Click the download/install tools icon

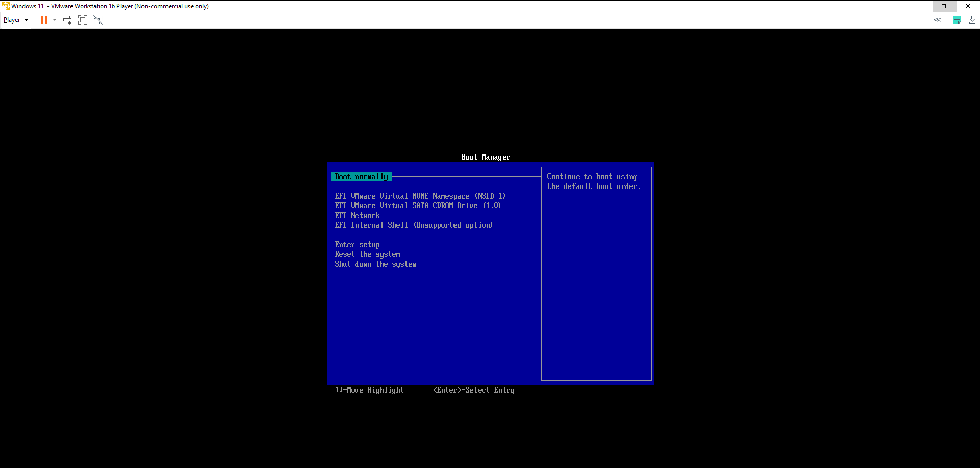coord(972,20)
